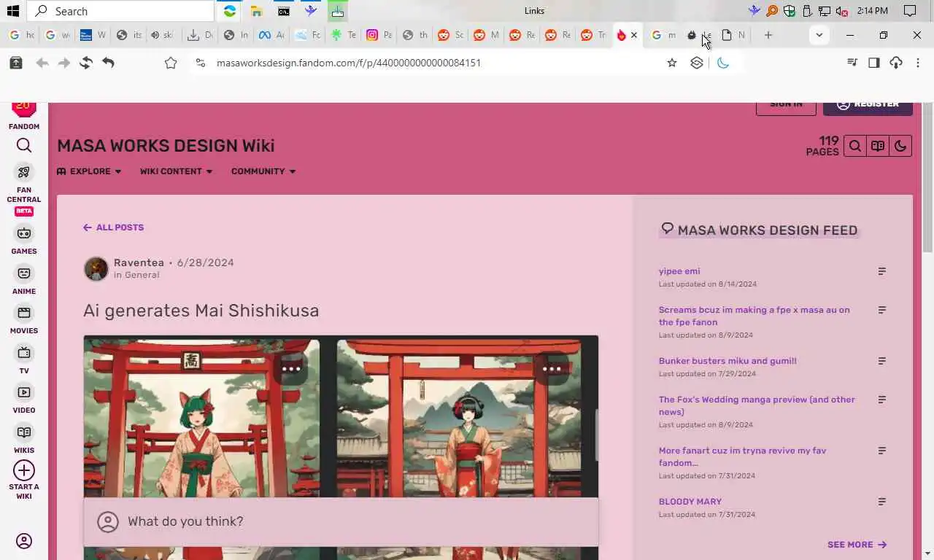
Task: Click the site info icon beside URL
Action: pos(201,63)
